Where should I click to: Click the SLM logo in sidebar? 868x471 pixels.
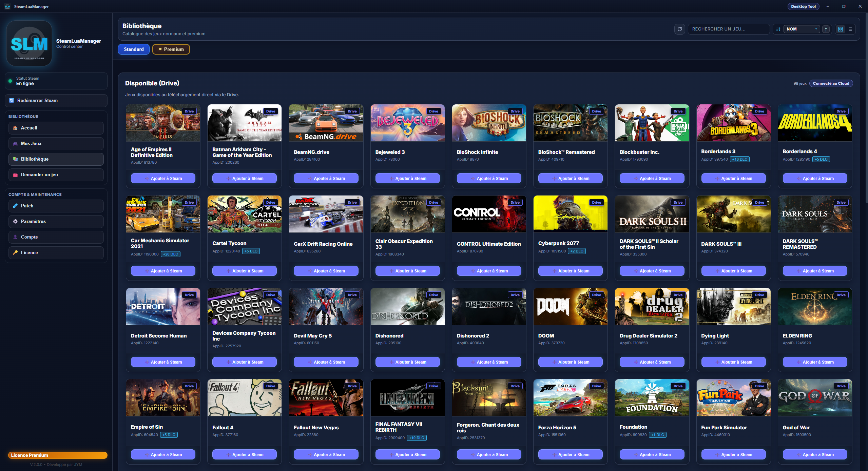[29, 43]
